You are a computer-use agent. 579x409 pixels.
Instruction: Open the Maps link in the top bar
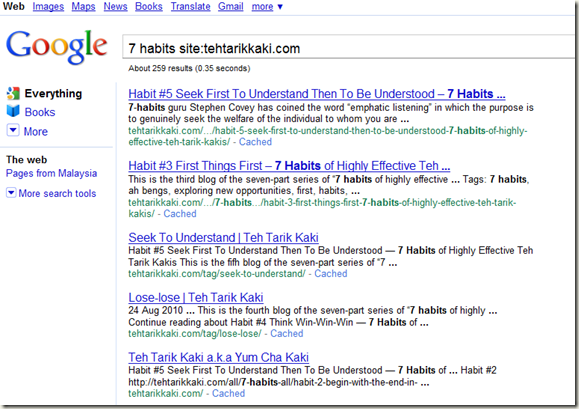tap(83, 6)
